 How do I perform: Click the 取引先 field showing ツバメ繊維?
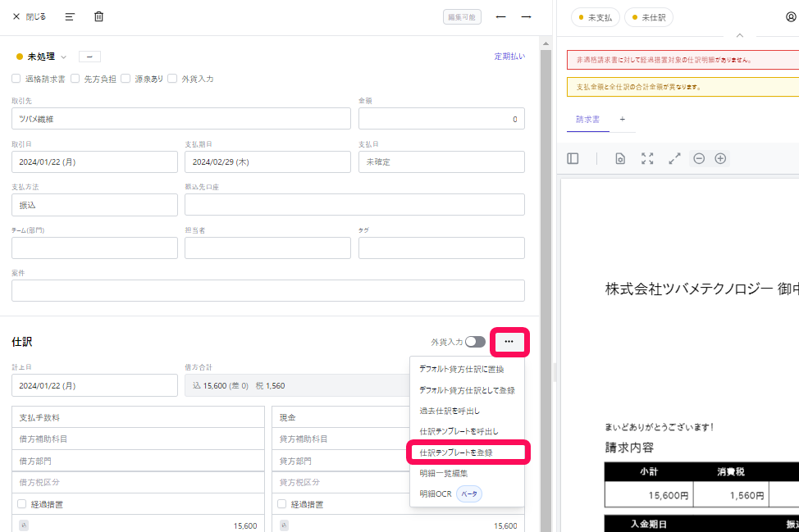(181, 119)
